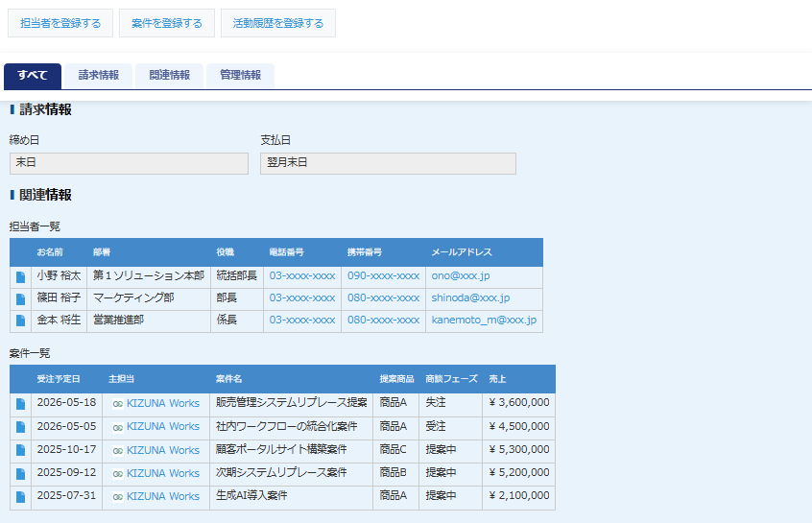812x523 pixels.
Task: Click date cell 2026-05-18
Action: (66, 403)
